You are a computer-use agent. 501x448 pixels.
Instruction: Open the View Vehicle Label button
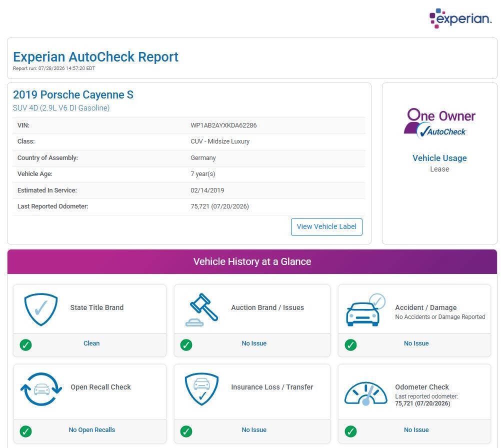click(x=326, y=227)
